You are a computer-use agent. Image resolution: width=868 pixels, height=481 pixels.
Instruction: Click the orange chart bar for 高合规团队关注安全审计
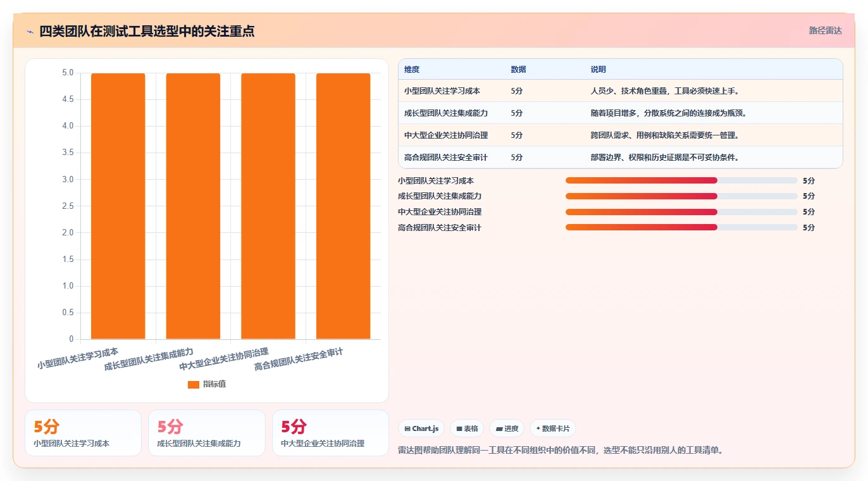[x=344, y=206]
